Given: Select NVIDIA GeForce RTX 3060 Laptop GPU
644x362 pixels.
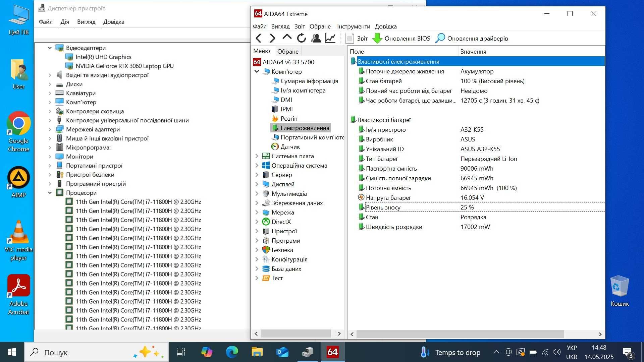Looking at the screenshot, I should pyautogui.click(x=124, y=66).
